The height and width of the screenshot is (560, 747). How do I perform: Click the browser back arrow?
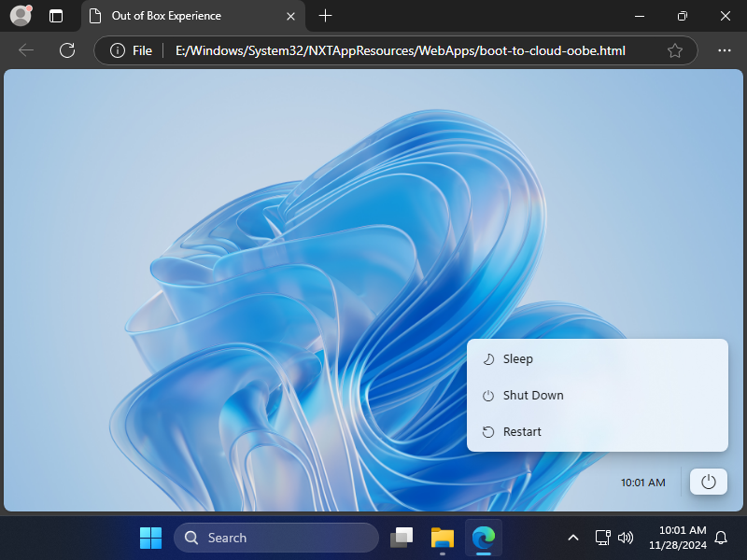26,50
